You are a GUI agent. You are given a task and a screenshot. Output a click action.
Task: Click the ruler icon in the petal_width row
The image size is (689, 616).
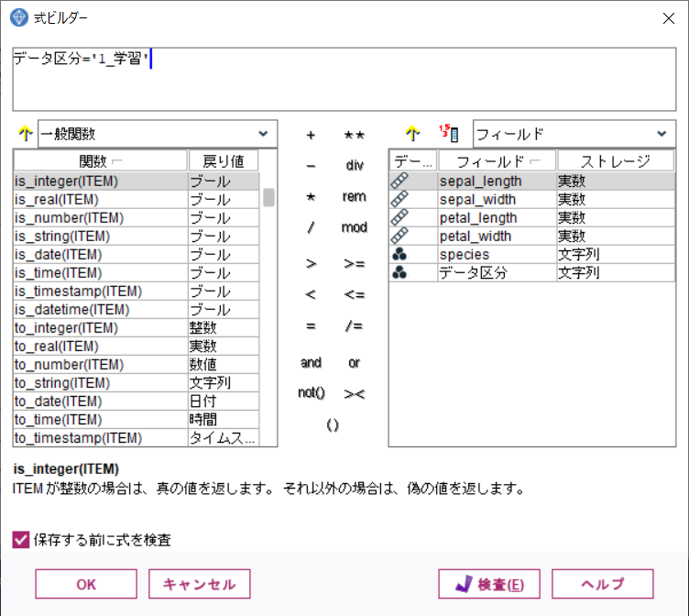coord(399,236)
